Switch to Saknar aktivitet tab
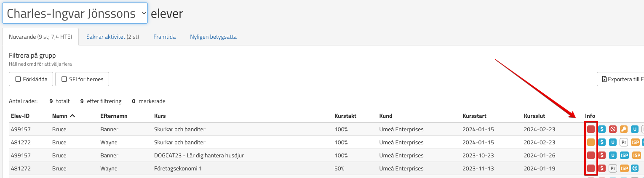Viewport: 644px width, 178px height. click(x=112, y=37)
